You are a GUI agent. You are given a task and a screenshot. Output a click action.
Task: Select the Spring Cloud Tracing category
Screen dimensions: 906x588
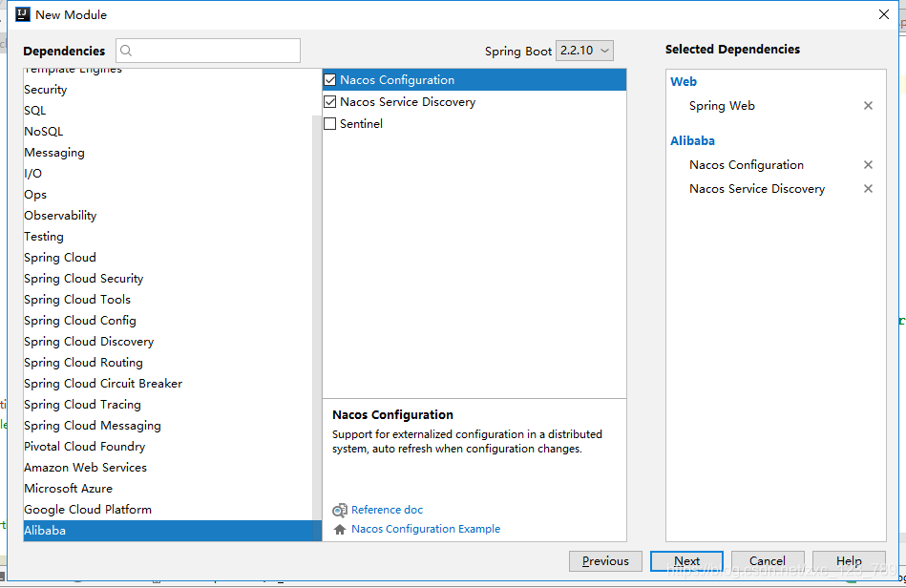(168, 405)
